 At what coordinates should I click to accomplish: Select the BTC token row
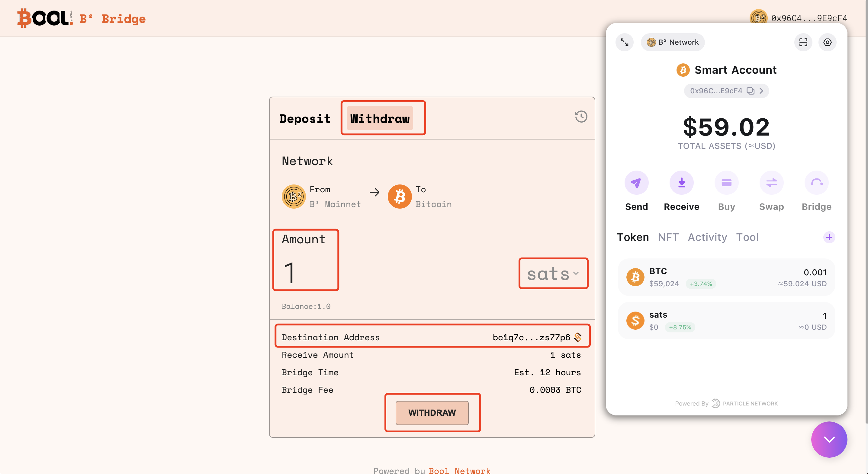pos(726,277)
